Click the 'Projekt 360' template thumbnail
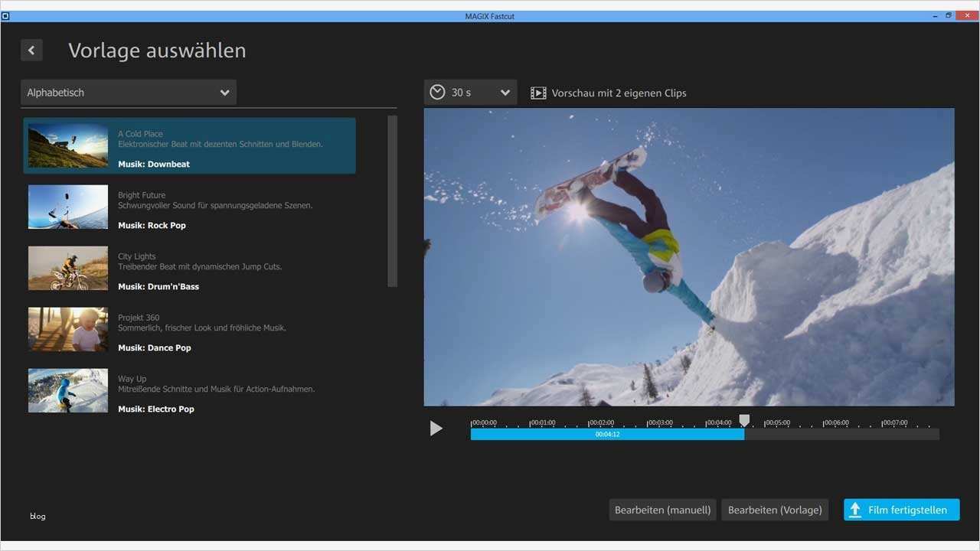 67,329
